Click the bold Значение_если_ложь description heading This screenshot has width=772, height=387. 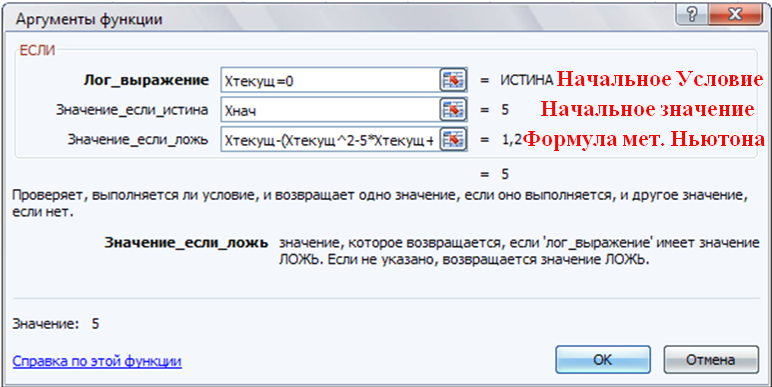(186, 243)
